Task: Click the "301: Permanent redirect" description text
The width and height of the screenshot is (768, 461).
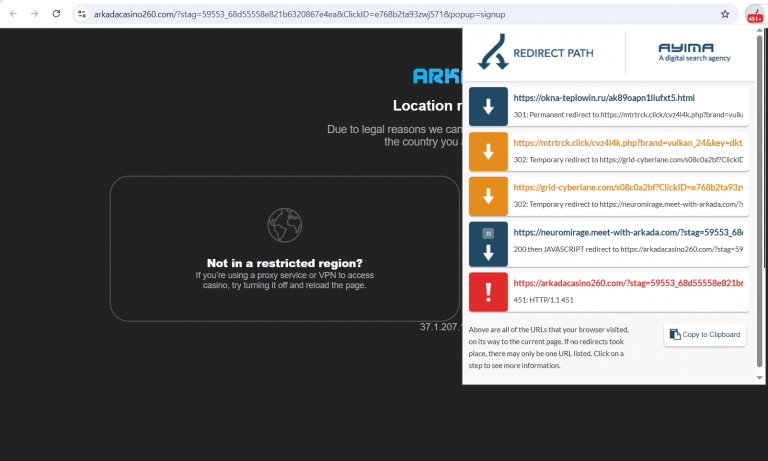Action: [x=628, y=115]
